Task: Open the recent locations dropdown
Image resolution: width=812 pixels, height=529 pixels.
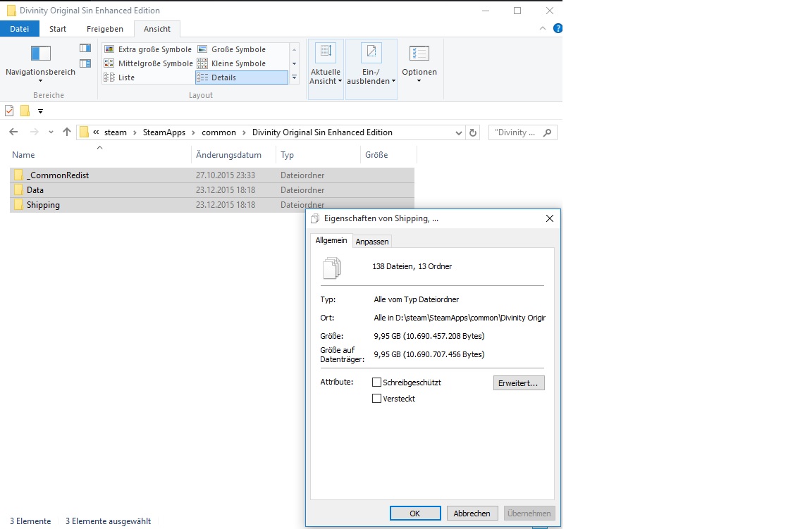Action: (x=51, y=132)
